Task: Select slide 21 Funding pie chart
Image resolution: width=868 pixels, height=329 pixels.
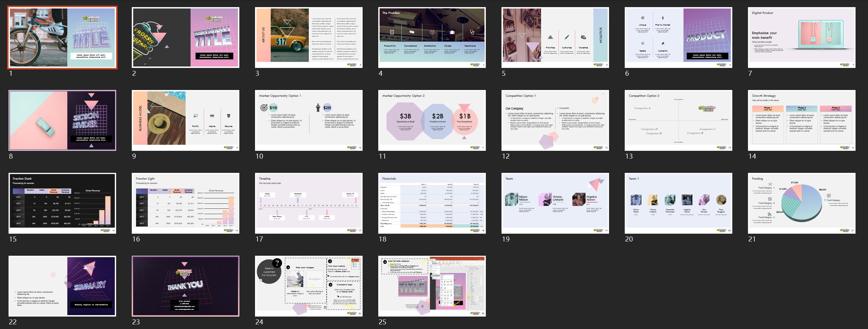Action: pos(802,203)
